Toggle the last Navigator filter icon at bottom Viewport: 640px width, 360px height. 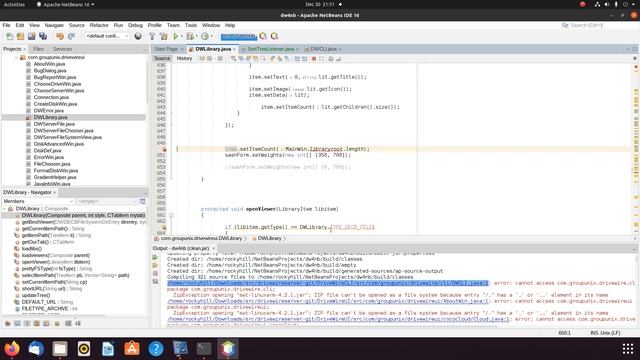(78, 323)
